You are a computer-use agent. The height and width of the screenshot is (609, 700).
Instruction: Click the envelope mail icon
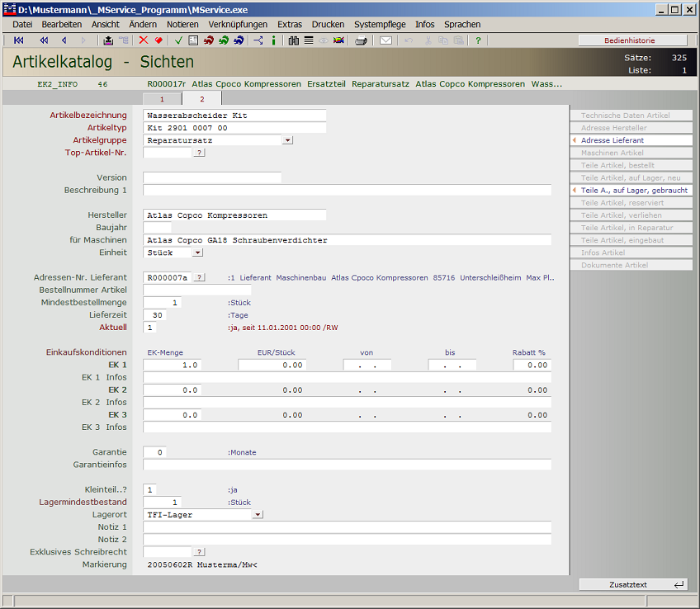coord(385,40)
